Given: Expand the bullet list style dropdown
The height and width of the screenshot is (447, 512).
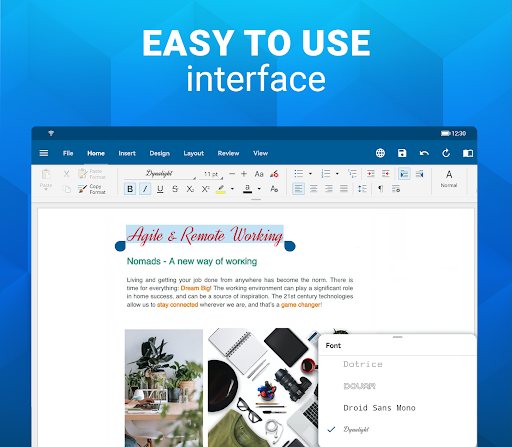Looking at the screenshot, I should [x=310, y=174].
